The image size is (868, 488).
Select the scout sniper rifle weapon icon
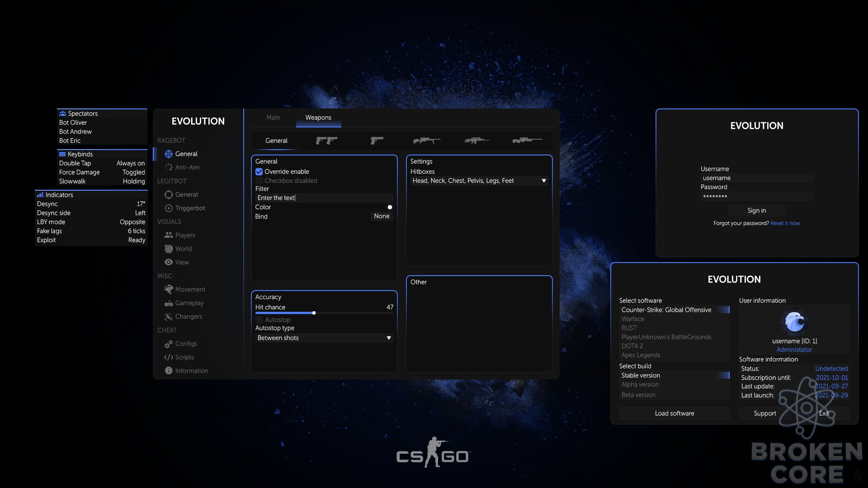[x=427, y=141]
